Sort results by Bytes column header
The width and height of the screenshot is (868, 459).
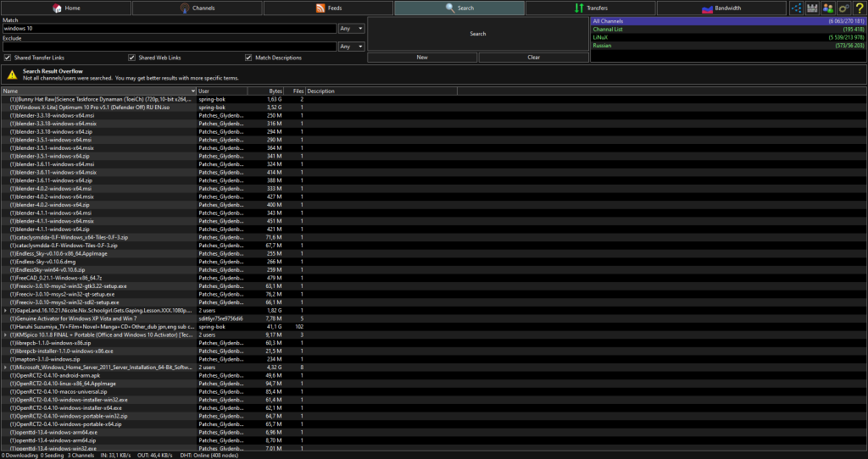pos(266,91)
